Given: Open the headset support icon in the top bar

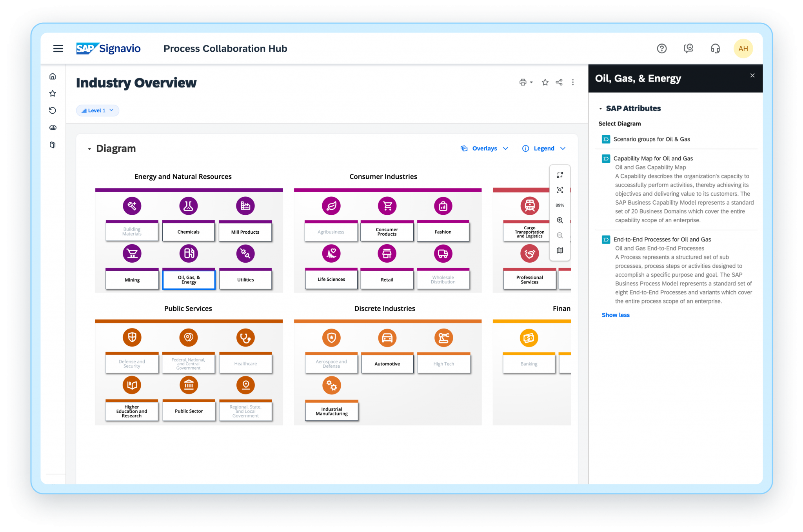Looking at the screenshot, I should [x=715, y=48].
